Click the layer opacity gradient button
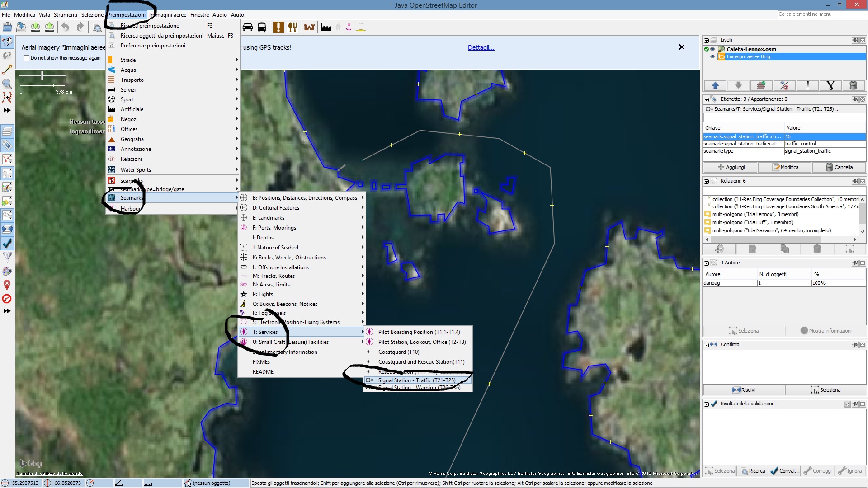The height and width of the screenshot is (488, 868). point(807,85)
